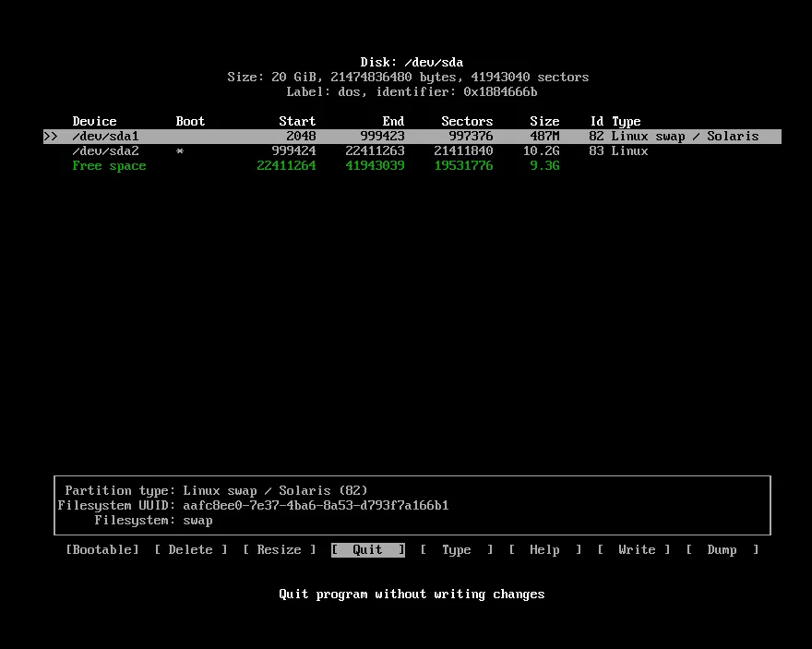Click the Device column header
Screen dimensions: 812x649
[94, 121]
